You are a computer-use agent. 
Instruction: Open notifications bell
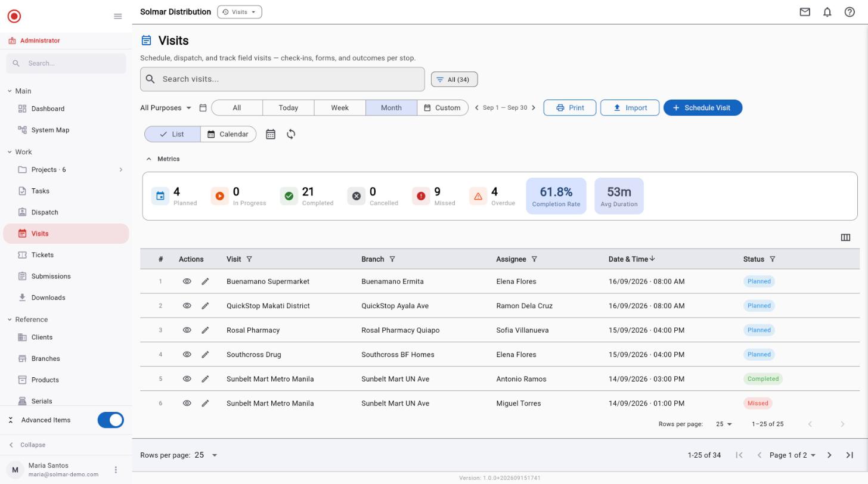(x=827, y=12)
